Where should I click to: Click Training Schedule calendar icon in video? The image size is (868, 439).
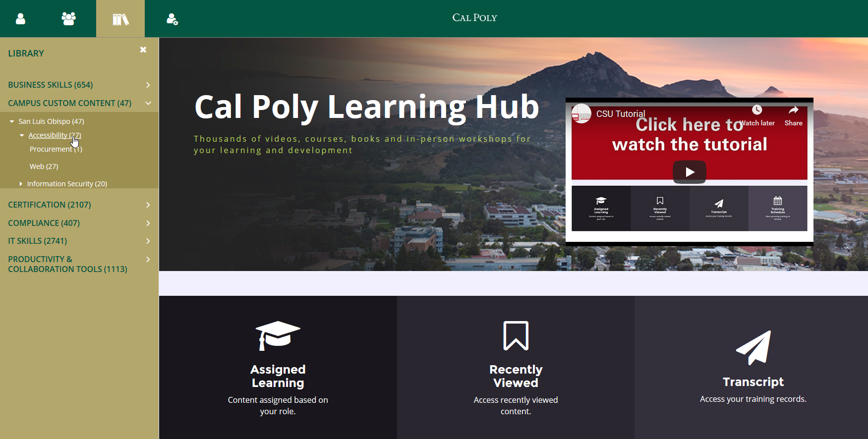coord(778,201)
